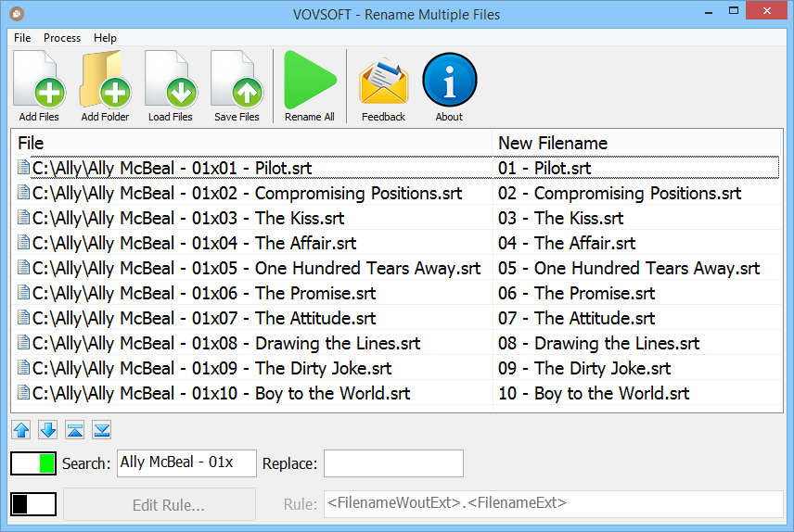Image resolution: width=794 pixels, height=532 pixels.
Task: Click the Edit Rule... button
Action: point(160,504)
